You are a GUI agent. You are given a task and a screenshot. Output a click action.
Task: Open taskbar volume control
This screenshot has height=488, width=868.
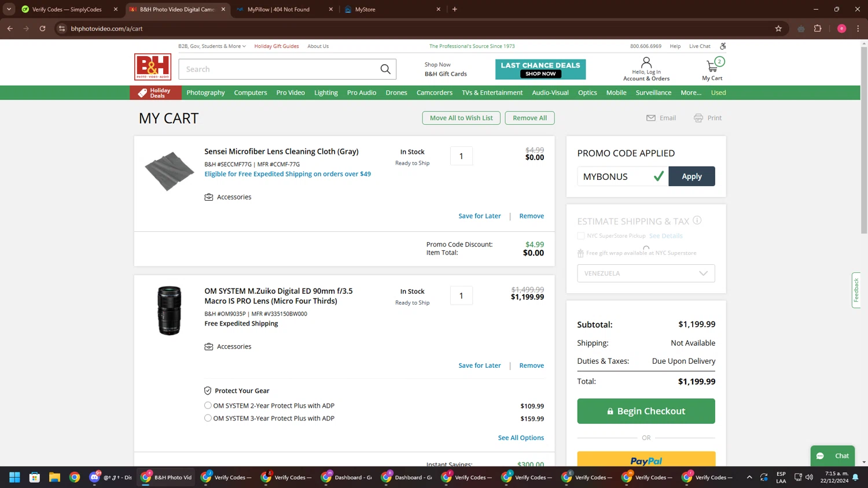click(809, 477)
